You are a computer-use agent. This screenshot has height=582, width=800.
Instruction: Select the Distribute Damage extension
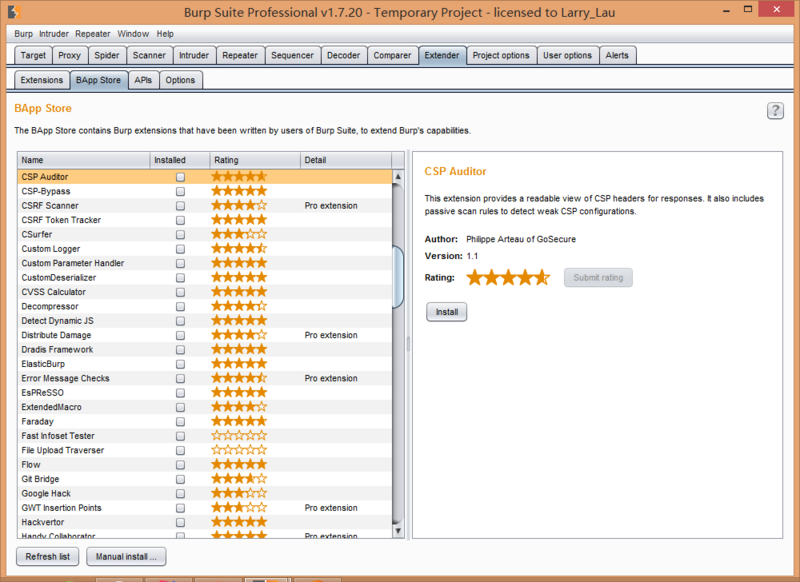point(205,335)
